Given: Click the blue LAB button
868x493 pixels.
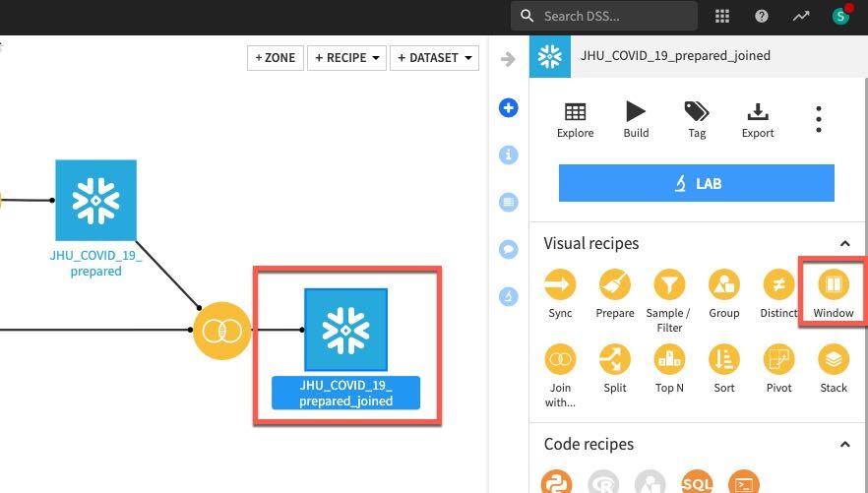Looking at the screenshot, I should point(697,183).
